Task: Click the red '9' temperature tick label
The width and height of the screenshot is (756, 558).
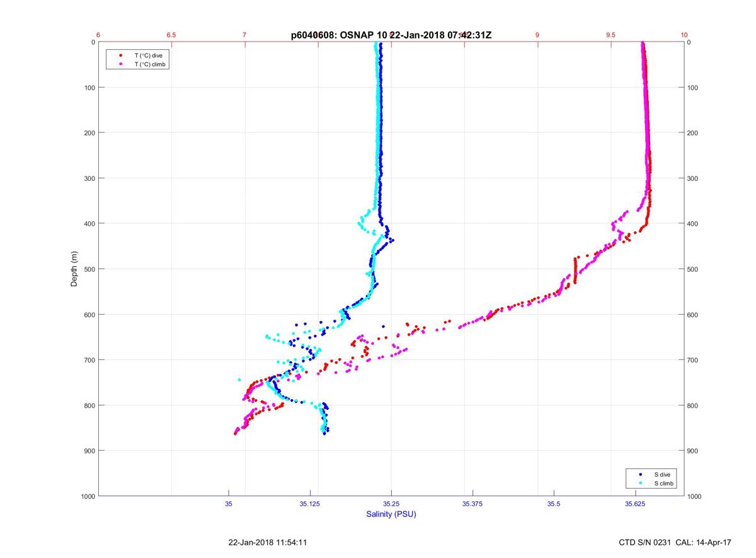Action: [537, 35]
